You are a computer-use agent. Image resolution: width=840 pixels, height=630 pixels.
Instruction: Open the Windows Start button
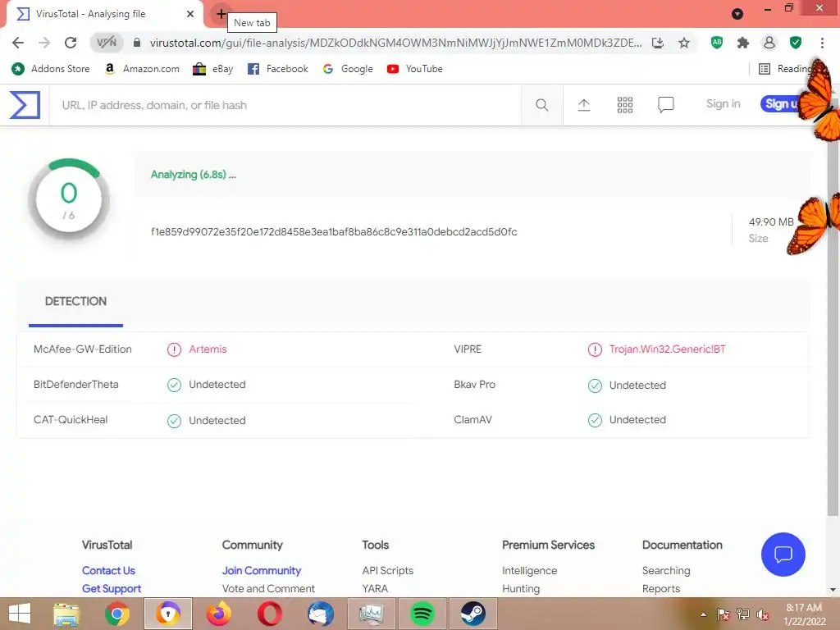[x=20, y=614]
